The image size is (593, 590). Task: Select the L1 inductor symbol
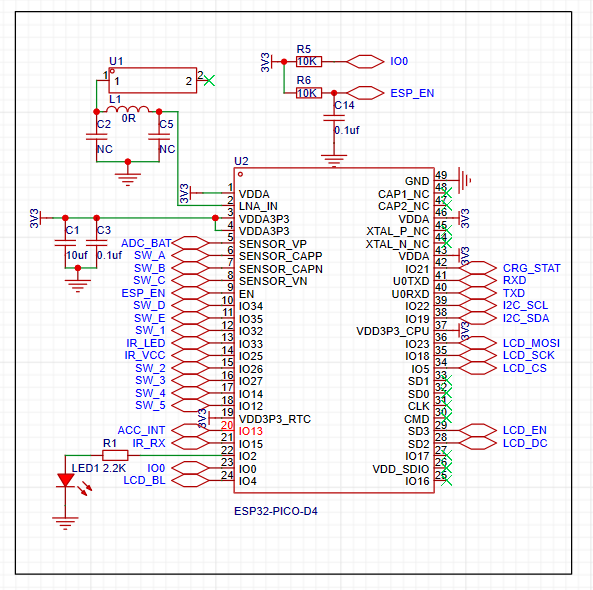coord(128,109)
